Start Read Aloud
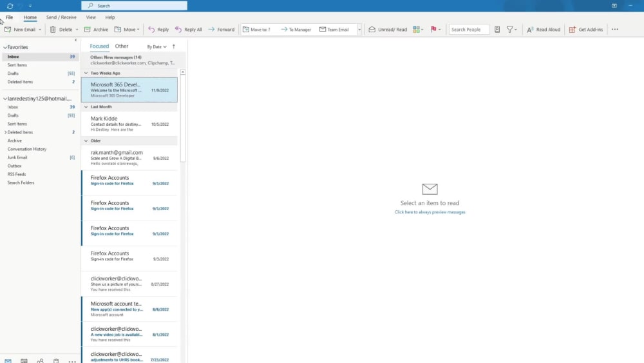This screenshot has width=644, height=363. 544,30
